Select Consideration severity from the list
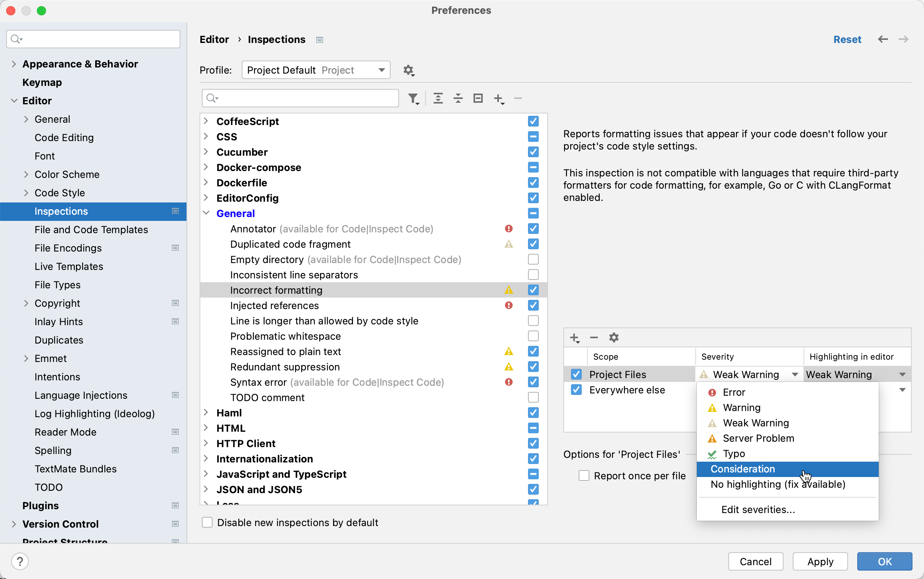This screenshot has height=579, width=924. pyautogui.click(x=743, y=469)
